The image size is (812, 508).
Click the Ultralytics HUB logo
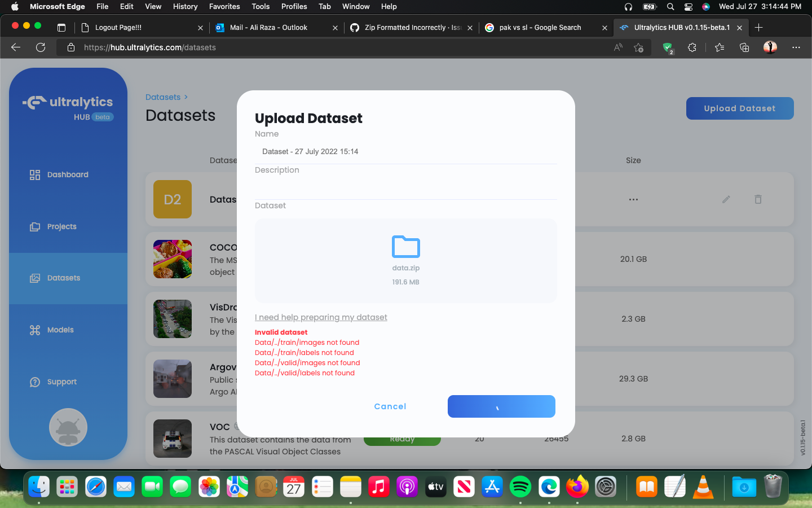pos(68,102)
